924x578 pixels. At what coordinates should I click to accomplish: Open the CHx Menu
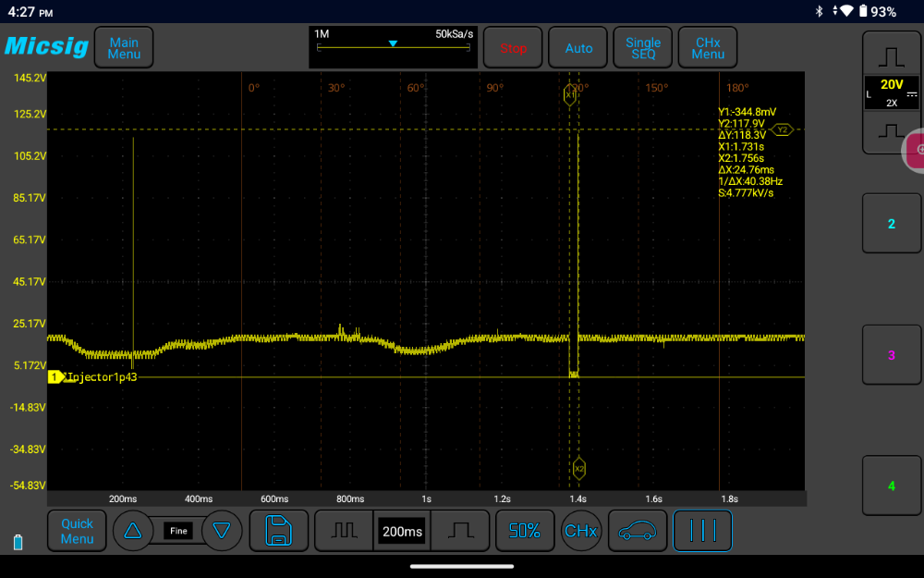click(x=708, y=48)
